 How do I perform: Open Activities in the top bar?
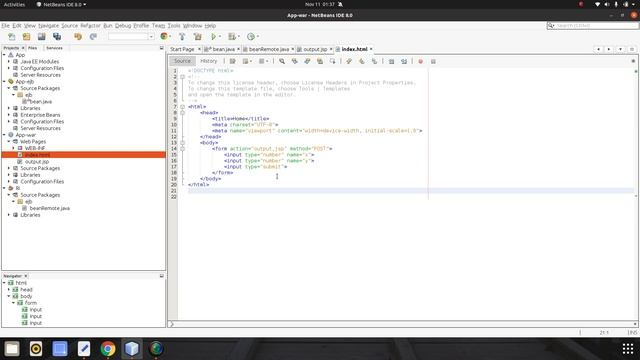coord(14,4)
